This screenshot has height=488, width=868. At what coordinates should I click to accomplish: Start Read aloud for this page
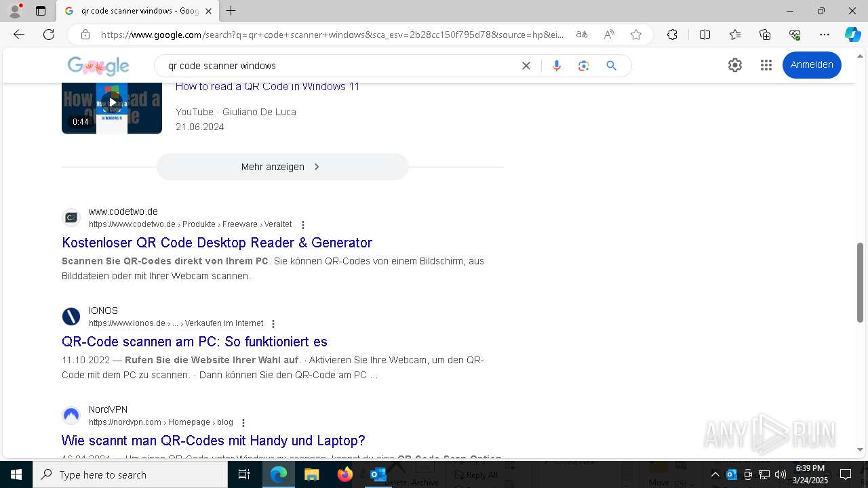pos(609,35)
